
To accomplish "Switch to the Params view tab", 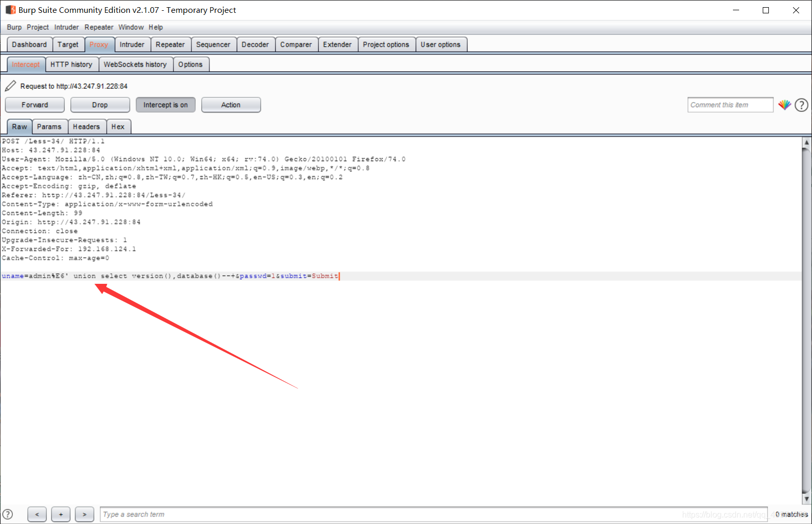I will click(49, 127).
